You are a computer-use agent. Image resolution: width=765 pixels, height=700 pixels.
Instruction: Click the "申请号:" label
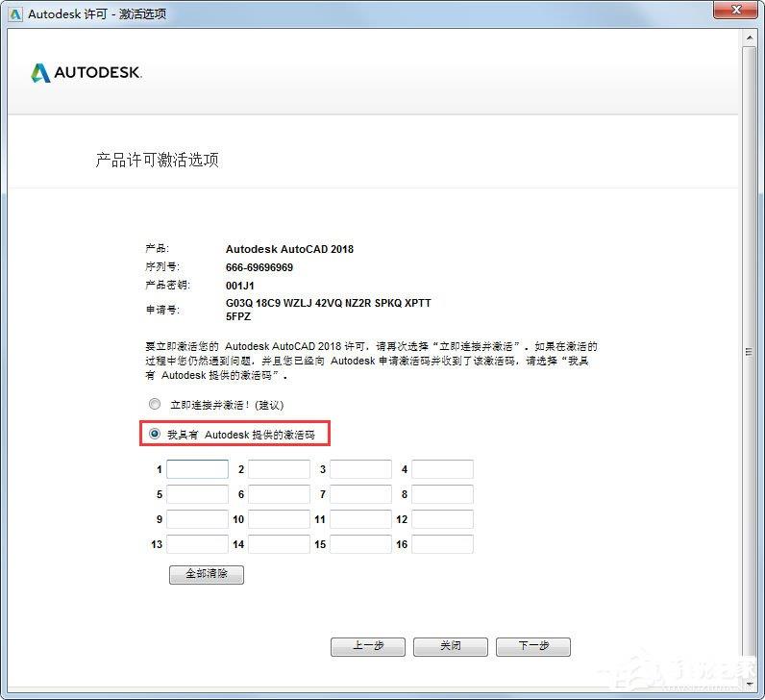click(162, 310)
